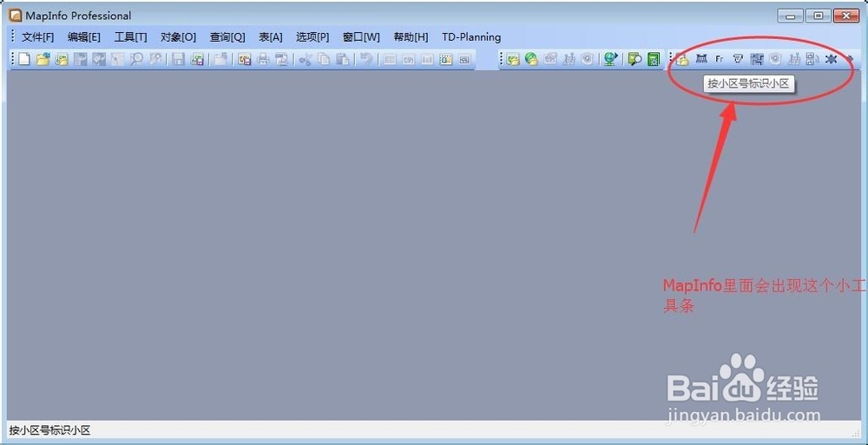Click the green calculator icon
Screen dimensions: 868x445
click(x=654, y=59)
